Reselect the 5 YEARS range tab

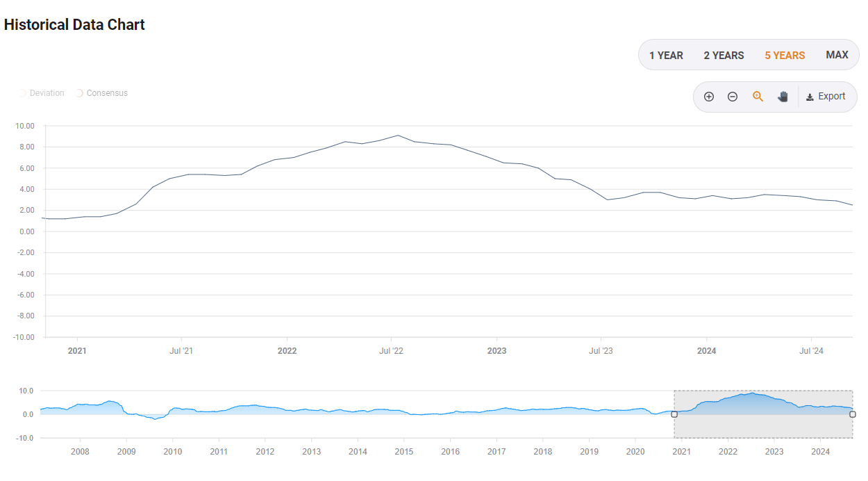785,55
